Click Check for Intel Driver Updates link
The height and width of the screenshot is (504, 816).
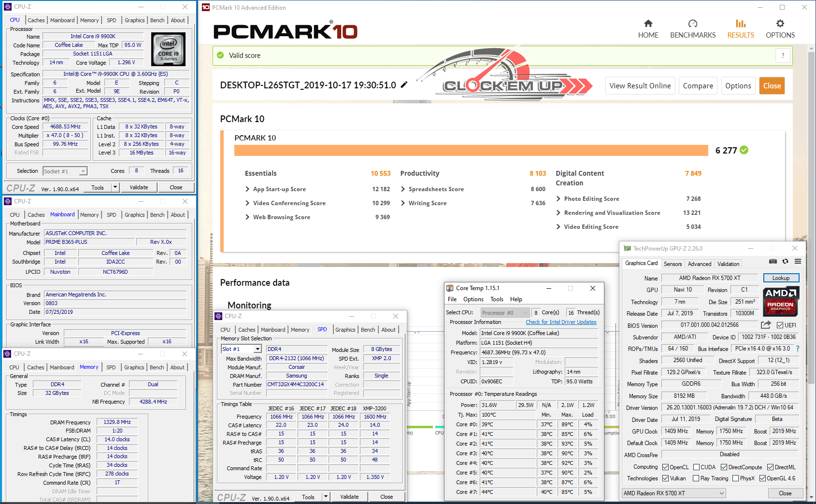[x=561, y=322]
